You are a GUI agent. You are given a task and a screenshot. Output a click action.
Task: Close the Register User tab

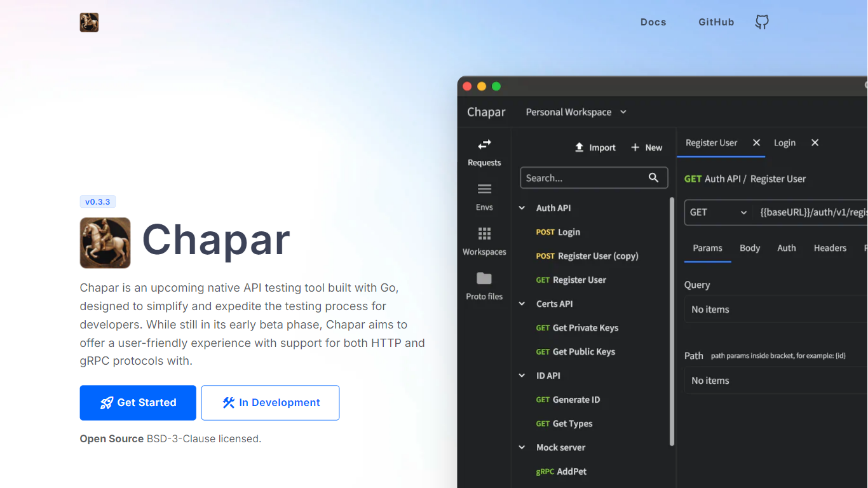(x=757, y=143)
